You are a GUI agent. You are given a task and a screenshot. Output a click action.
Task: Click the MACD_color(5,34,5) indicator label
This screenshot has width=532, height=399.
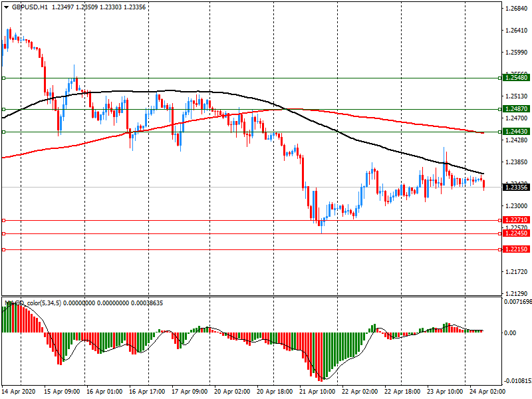33,303
